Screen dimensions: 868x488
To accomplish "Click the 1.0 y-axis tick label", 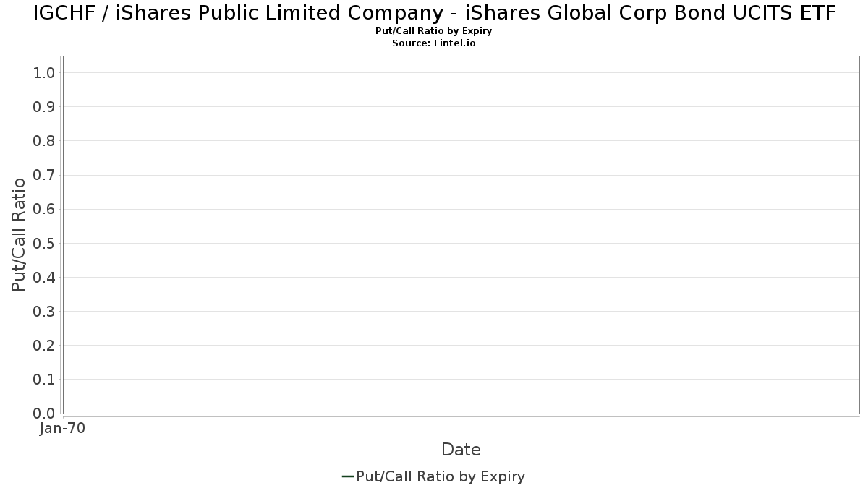I will 44,73.
